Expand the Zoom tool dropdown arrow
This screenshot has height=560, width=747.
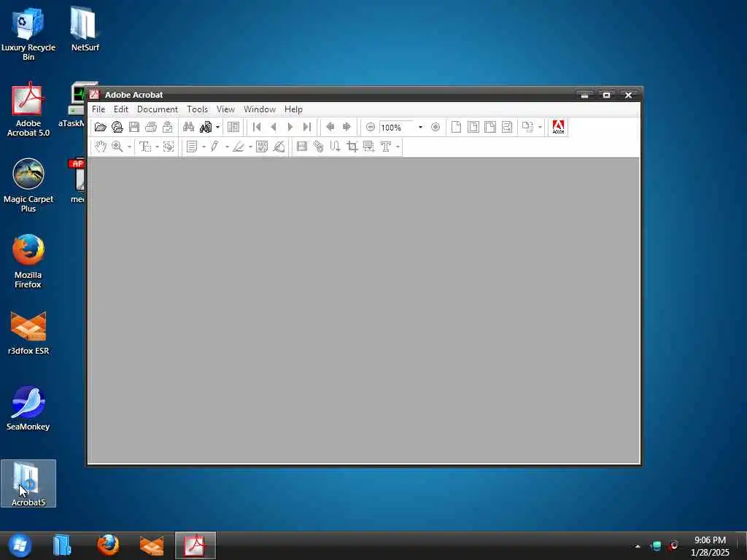click(x=129, y=147)
